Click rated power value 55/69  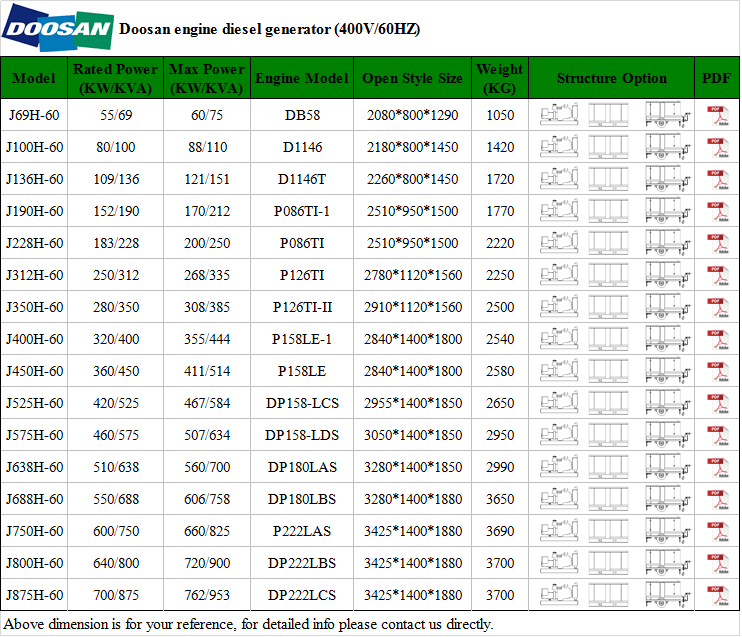tap(116, 115)
